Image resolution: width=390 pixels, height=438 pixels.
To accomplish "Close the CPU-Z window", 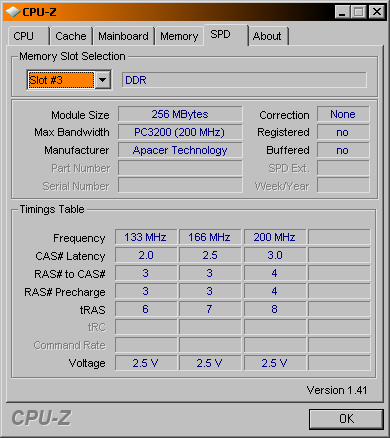I will click(377, 12).
